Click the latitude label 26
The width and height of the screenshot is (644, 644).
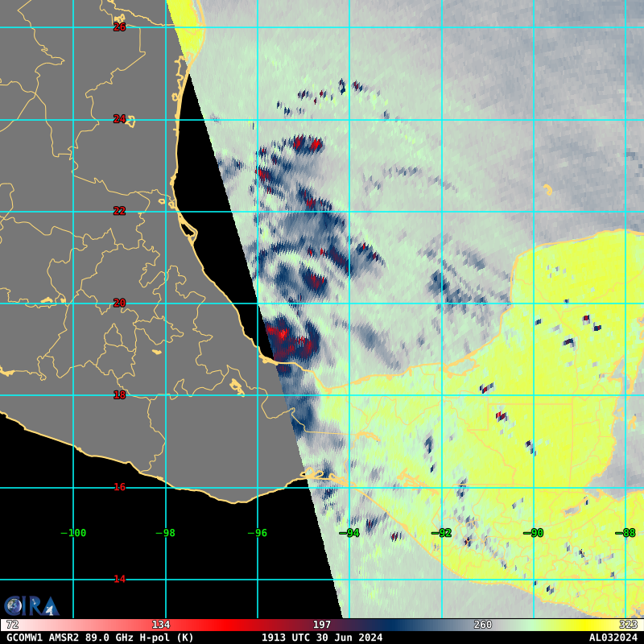click(119, 27)
